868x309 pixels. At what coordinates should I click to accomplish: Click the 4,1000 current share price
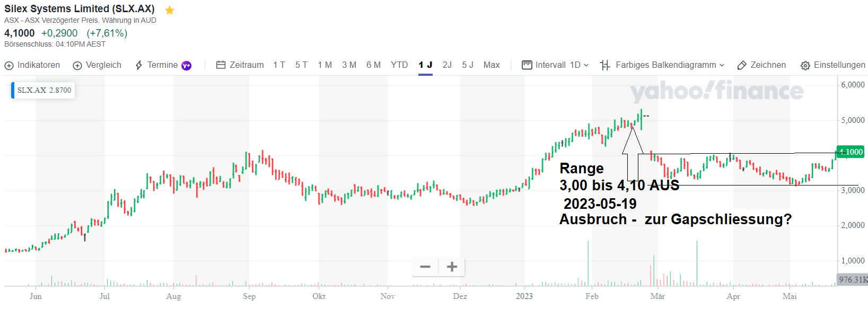pyautogui.click(x=20, y=33)
